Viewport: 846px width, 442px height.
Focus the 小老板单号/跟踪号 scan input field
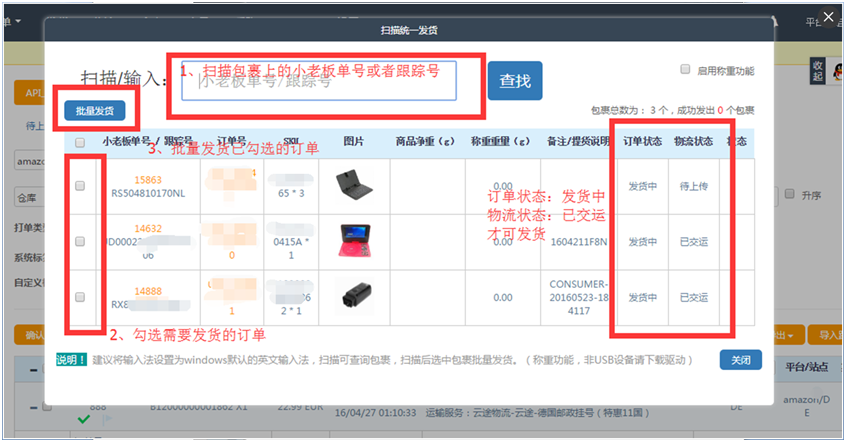[318, 81]
